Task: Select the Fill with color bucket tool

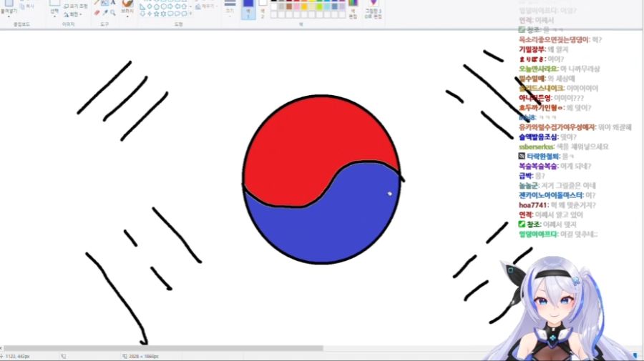Action: pyautogui.click(x=104, y=2)
